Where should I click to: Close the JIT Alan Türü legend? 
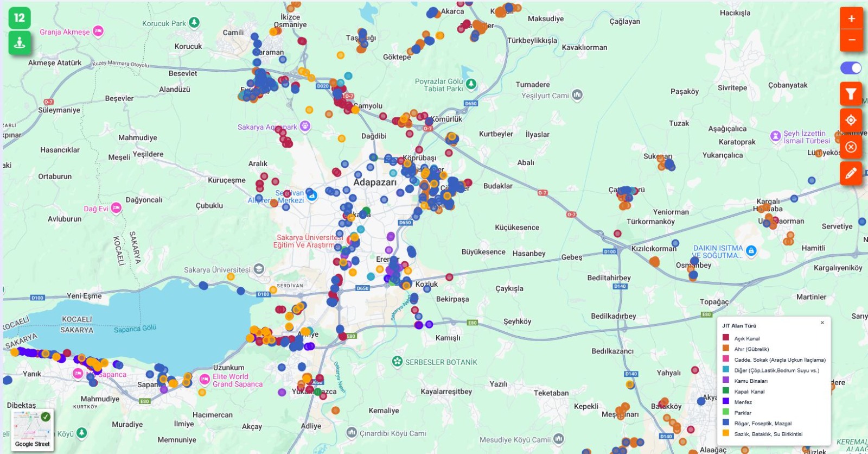pyautogui.click(x=822, y=323)
